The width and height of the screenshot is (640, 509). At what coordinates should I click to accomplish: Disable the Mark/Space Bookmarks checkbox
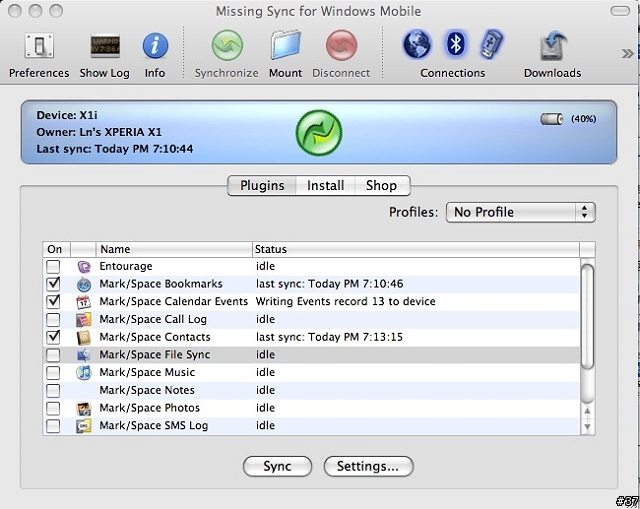click(53, 284)
